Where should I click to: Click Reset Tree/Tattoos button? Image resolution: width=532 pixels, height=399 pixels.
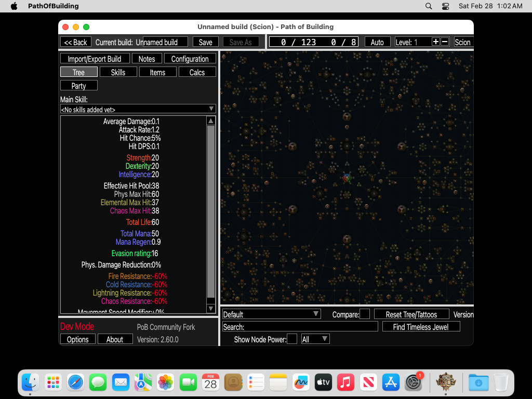point(411,314)
